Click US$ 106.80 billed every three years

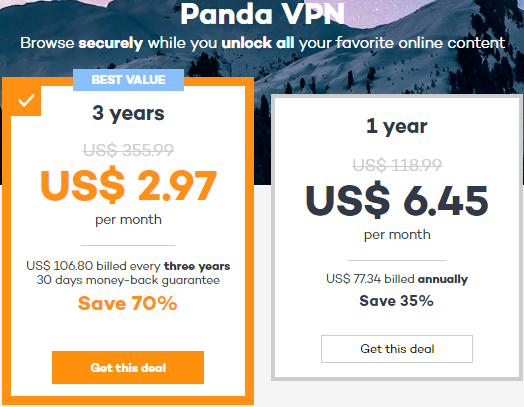(128, 266)
